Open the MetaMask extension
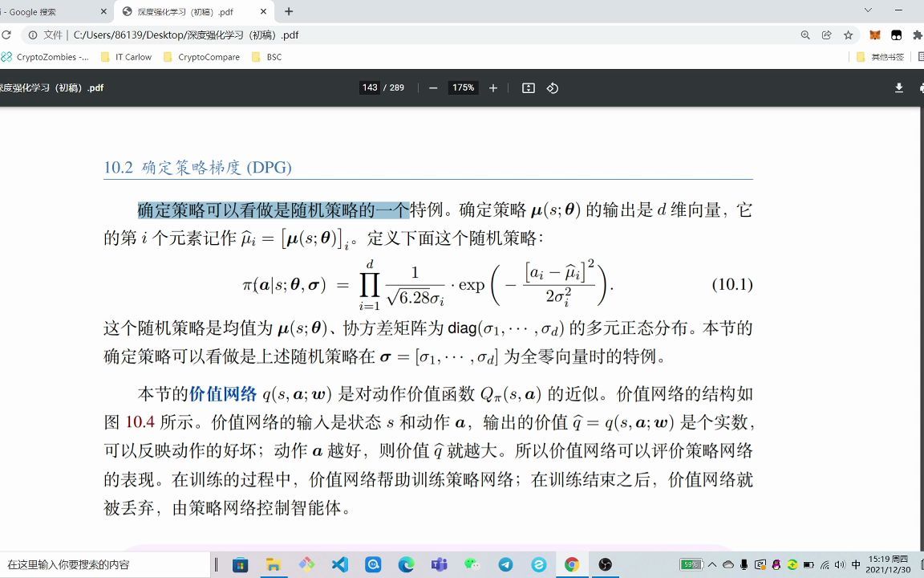Image resolution: width=924 pixels, height=578 pixels. (874, 35)
